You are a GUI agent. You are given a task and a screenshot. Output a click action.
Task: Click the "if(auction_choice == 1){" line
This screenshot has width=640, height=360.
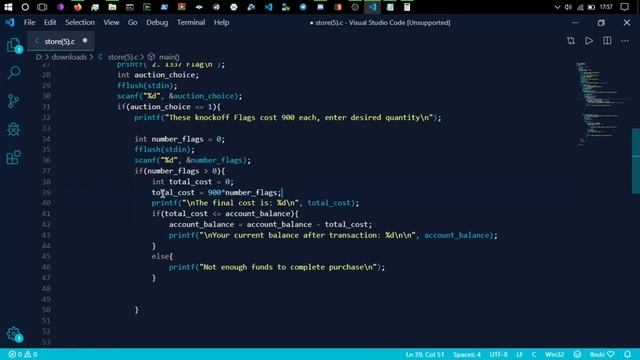click(169, 107)
